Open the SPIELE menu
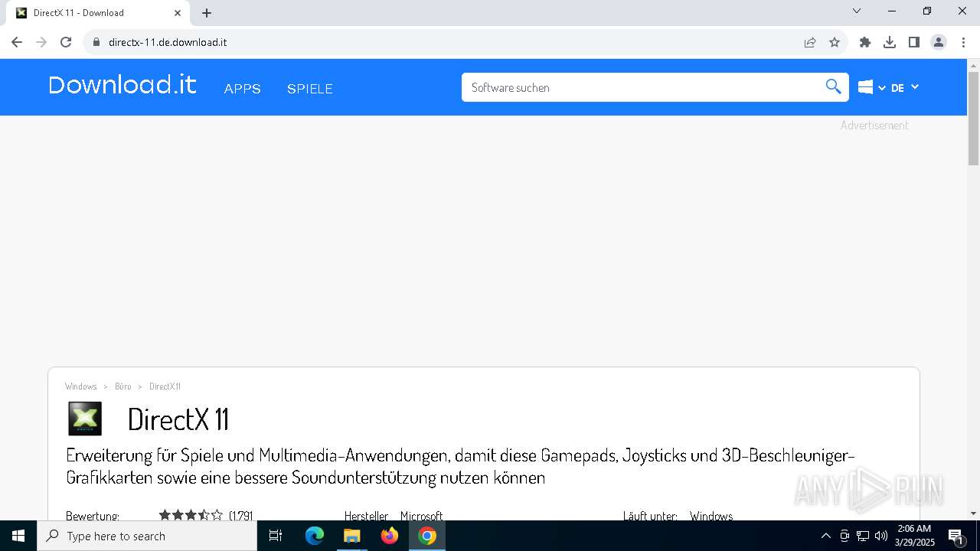 point(310,89)
